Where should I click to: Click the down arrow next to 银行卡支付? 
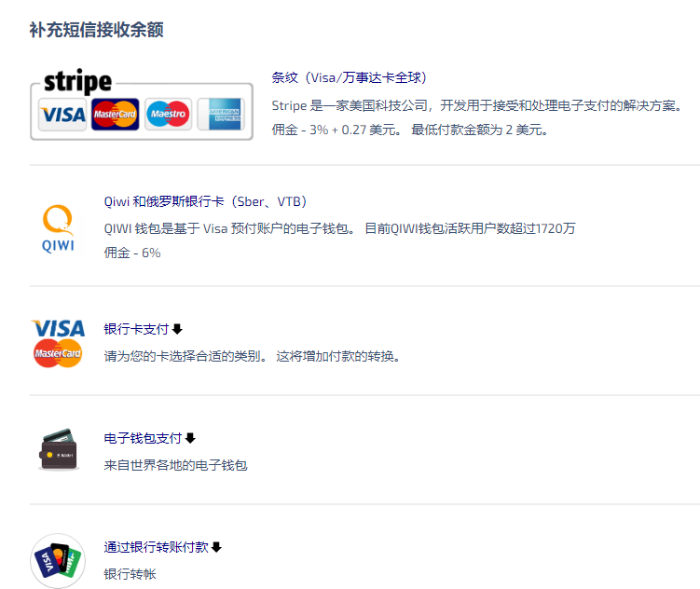[x=177, y=329]
